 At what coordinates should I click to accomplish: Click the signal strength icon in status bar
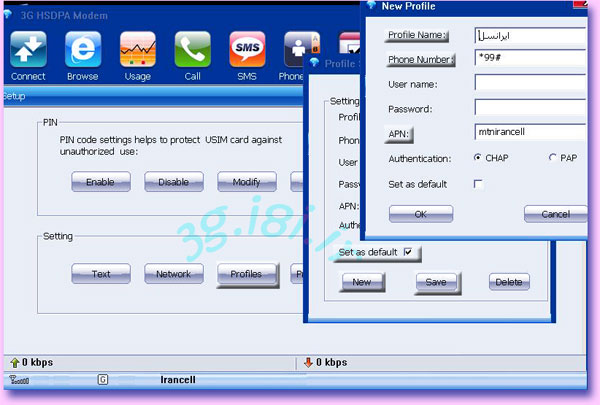19,380
